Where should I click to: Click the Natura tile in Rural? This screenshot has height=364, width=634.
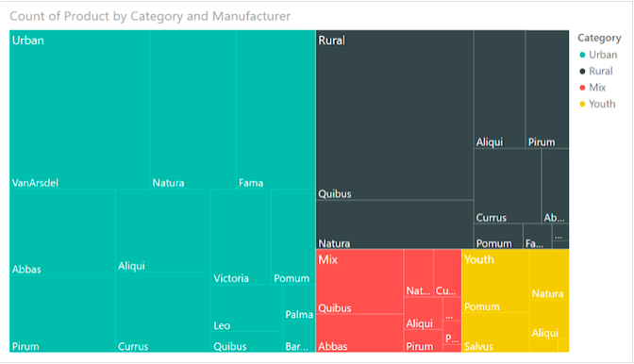394,224
